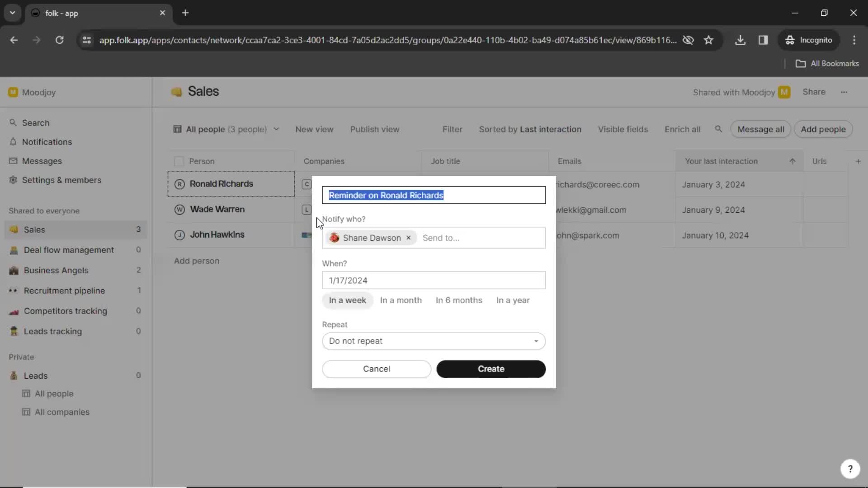The image size is (868, 488).
Task: Select In a month quick date option
Action: point(401,300)
